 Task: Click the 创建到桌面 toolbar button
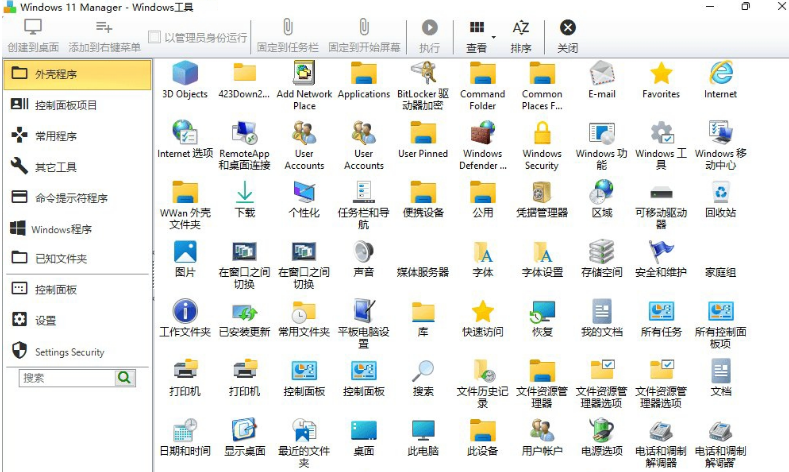(x=33, y=36)
